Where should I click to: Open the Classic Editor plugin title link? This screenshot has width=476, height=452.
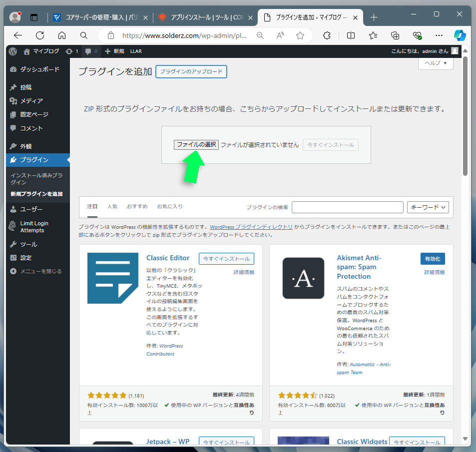coord(168,258)
